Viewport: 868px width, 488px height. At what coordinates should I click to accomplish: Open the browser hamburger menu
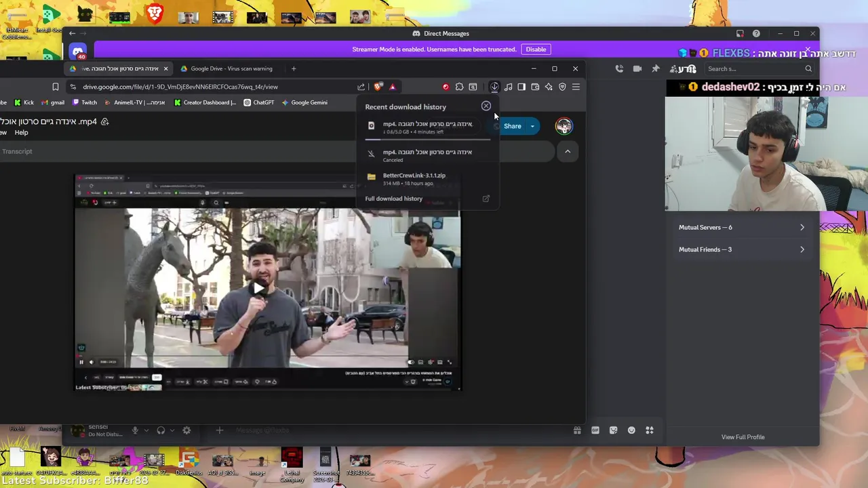tap(576, 87)
